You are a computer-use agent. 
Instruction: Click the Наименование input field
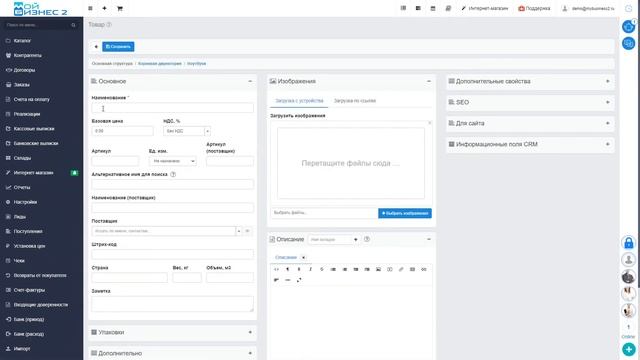click(172, 108)
